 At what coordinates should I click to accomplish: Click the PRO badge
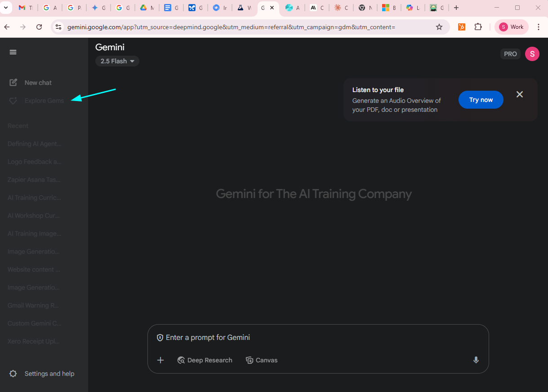(x=510, y=54)
